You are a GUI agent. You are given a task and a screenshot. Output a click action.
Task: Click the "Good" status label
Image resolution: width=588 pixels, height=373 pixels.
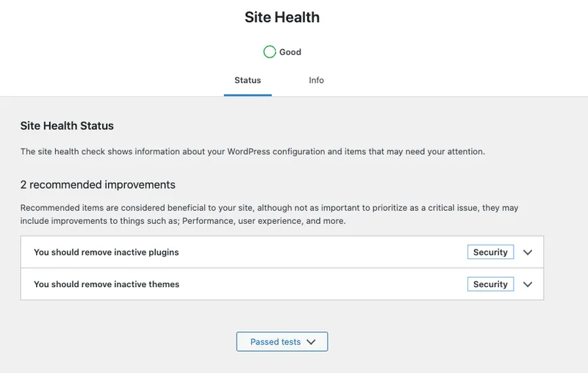point(290,52)
